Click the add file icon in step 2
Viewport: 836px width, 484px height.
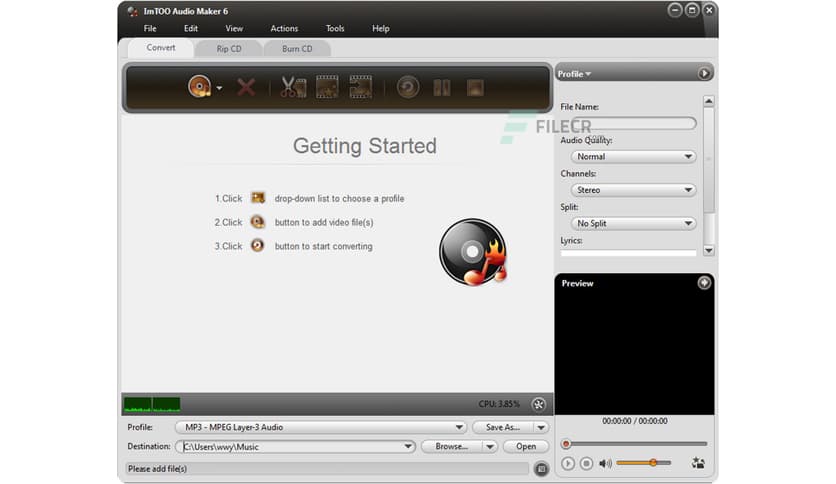(x=258, y=222)
